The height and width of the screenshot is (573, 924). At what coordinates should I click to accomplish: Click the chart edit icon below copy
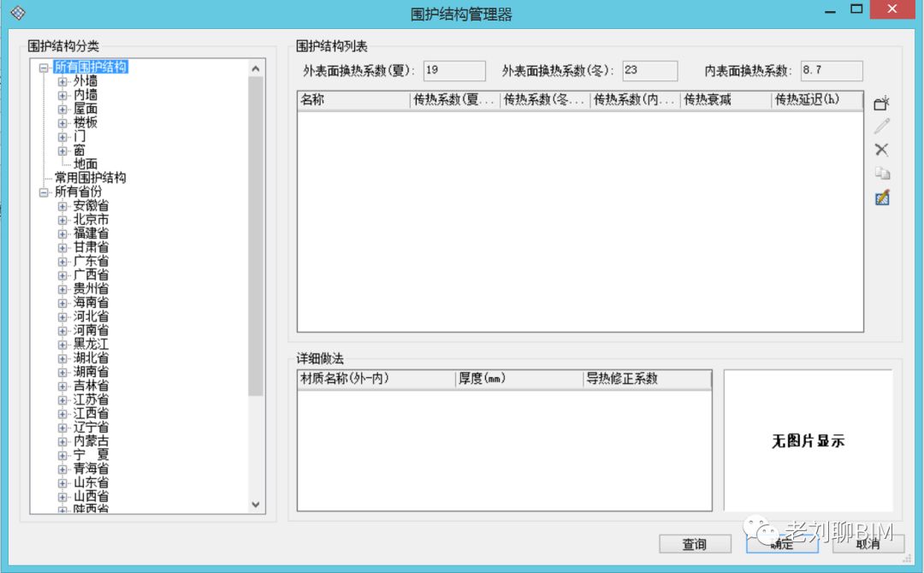[881, 198]
